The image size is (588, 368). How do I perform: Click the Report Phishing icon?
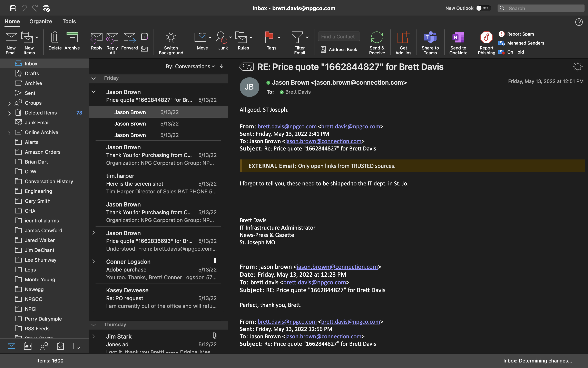[487, 37]
